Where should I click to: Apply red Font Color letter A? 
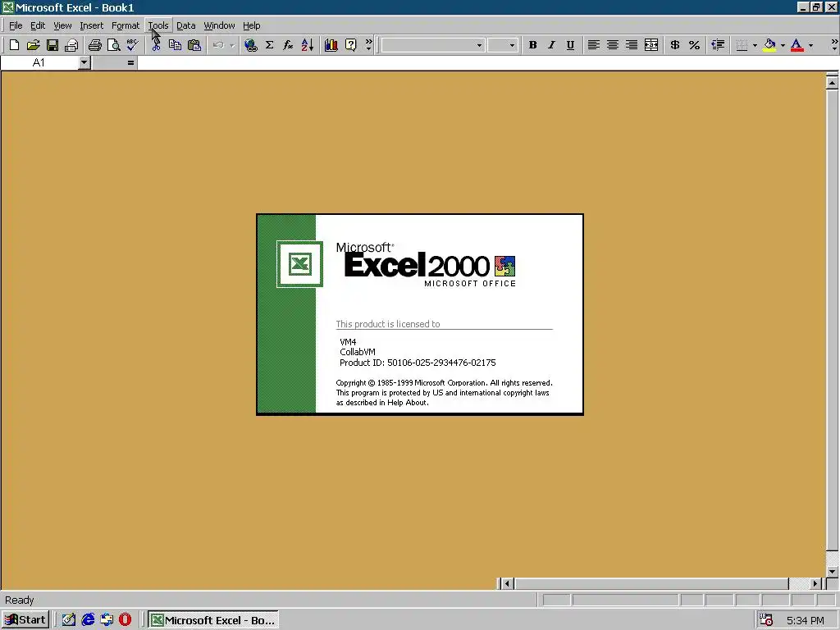tap(797, 46)
